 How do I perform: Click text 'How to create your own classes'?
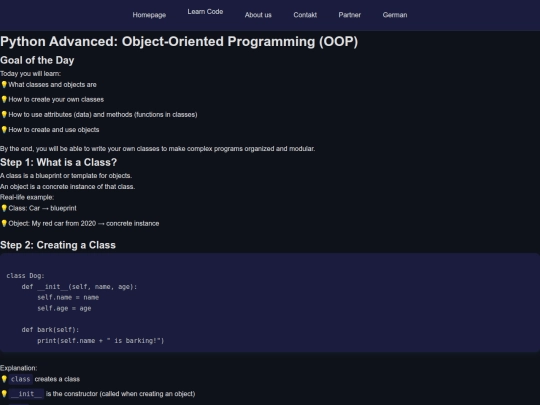[x=56, y=100]
